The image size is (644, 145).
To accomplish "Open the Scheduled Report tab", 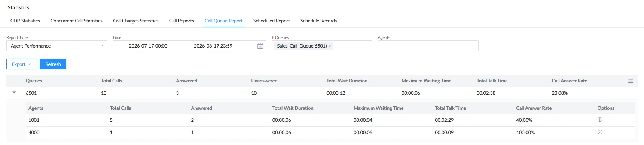I will click(x=272, y=21).
